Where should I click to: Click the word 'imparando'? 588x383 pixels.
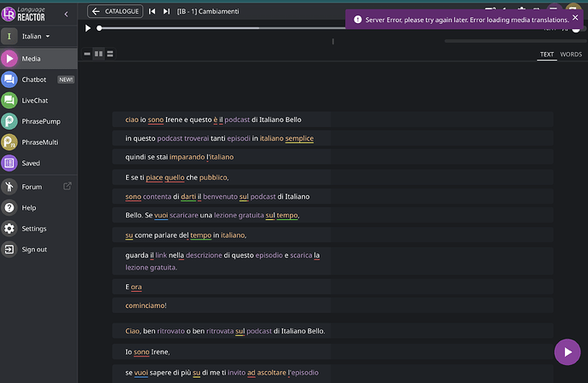187,157
